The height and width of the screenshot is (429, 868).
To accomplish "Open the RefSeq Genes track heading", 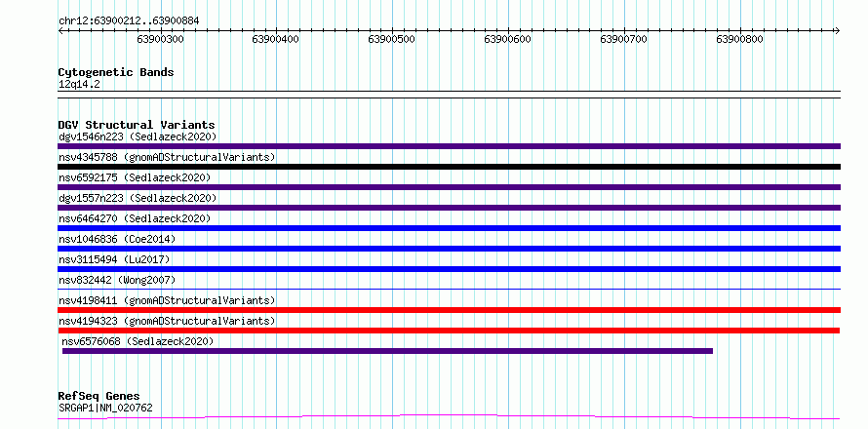I will [99, 397].
